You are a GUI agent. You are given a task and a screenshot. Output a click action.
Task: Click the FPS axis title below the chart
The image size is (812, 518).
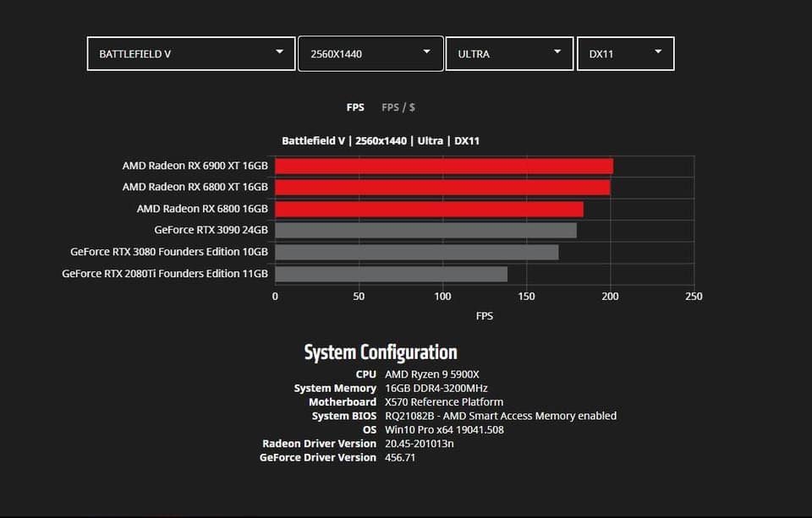(x=485, y=316)
